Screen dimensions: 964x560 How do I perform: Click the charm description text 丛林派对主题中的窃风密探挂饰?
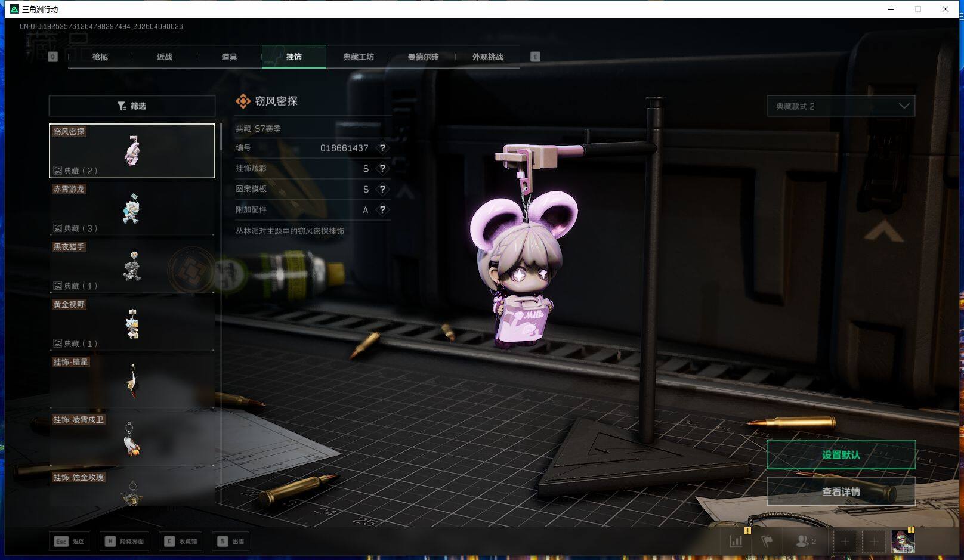(290, 231)
